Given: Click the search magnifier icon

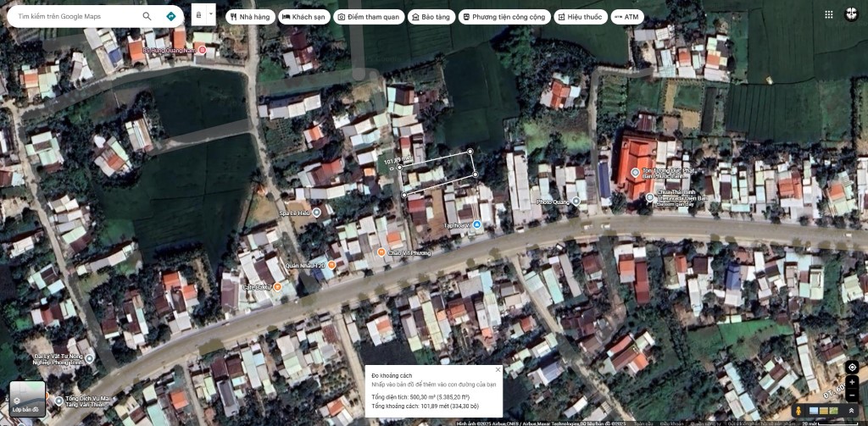Looking at the screenshot, I should (x=147, y=16).
